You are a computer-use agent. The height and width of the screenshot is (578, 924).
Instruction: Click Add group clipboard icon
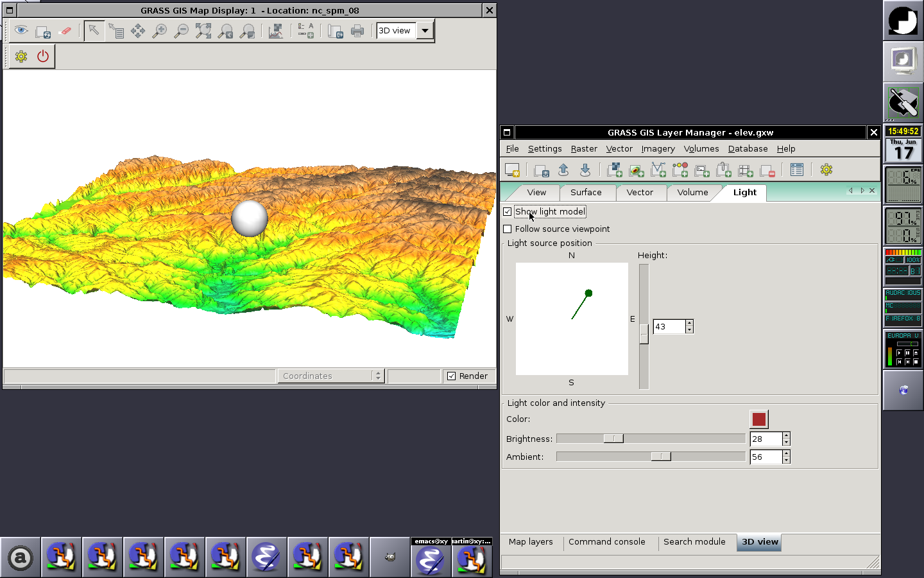click(x=724, y=170)
